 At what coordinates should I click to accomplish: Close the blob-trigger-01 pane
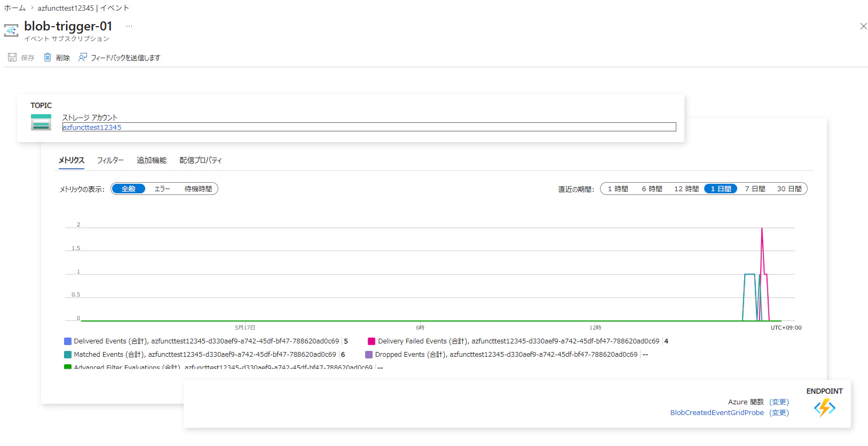click(x=863, y=26)
